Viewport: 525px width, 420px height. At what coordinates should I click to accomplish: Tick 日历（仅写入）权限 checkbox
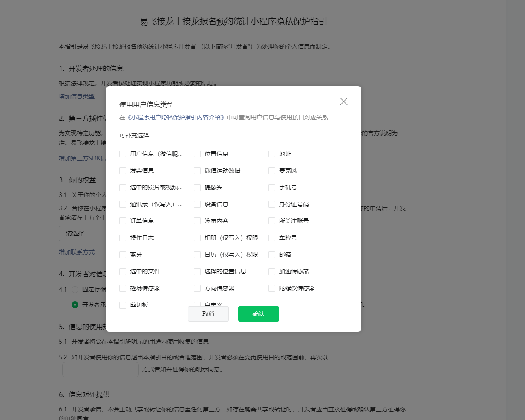[x=197, y=255]
